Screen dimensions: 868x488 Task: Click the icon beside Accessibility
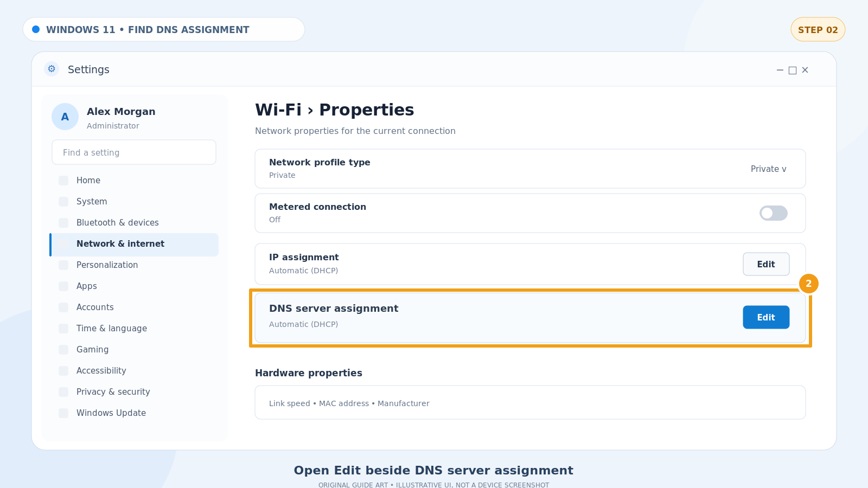pyautogui.click(x=63, y=371)
